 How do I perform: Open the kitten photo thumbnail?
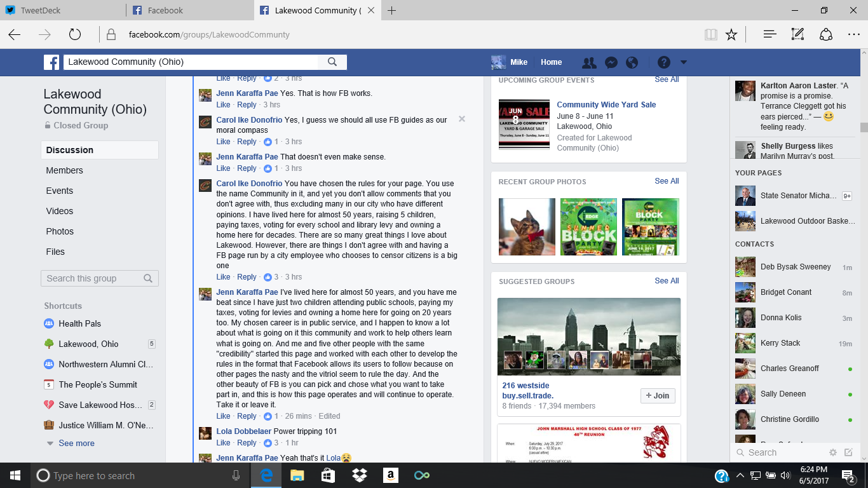coord(527,227)
